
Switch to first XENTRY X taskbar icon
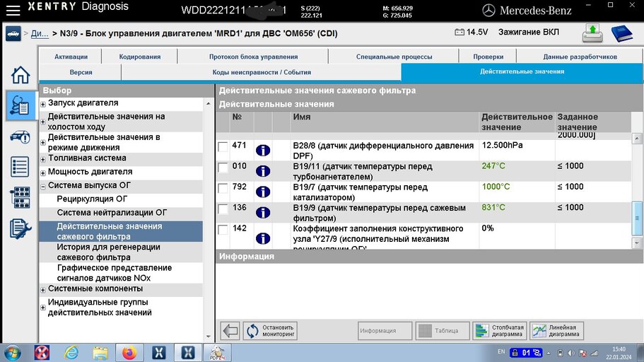[x=158, y=353]
